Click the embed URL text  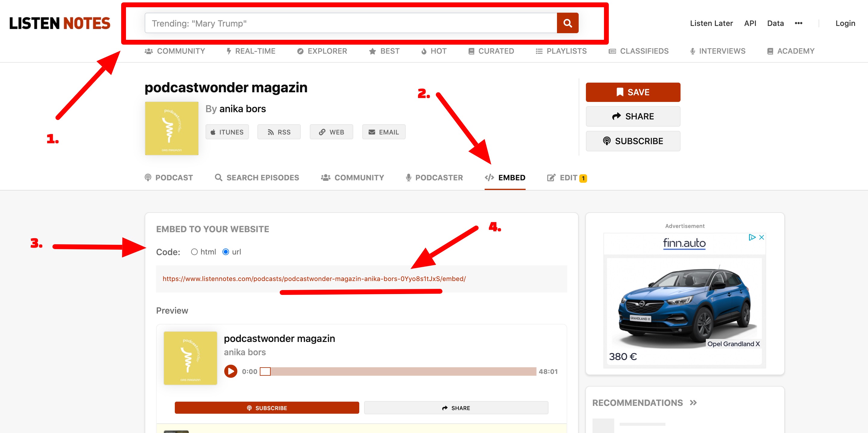click(x=314, y=279)
